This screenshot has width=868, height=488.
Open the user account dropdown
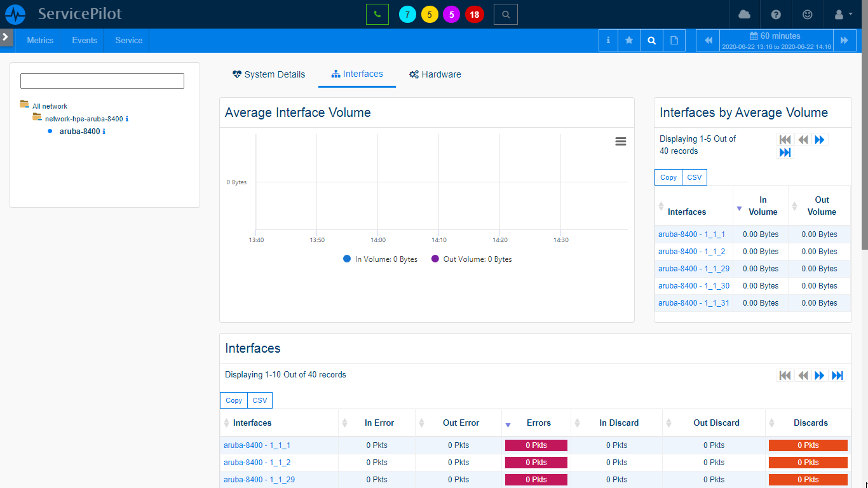tap(843, 14)
